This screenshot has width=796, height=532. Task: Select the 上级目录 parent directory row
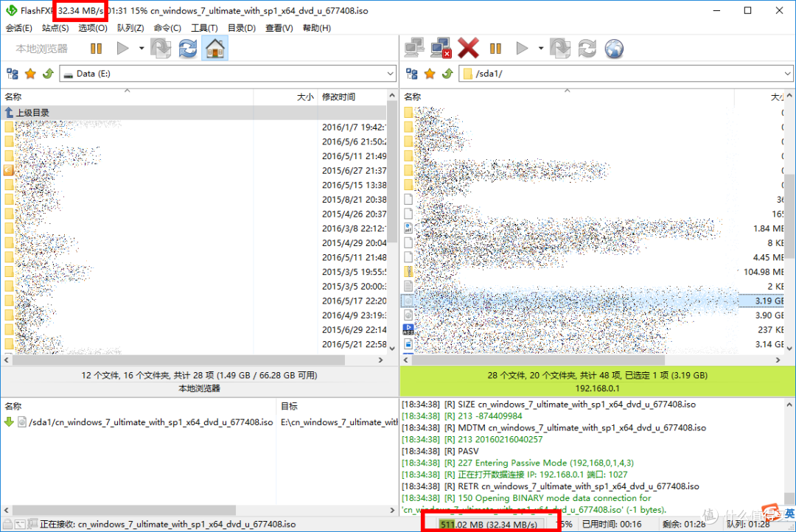click(x=194, y=113)
